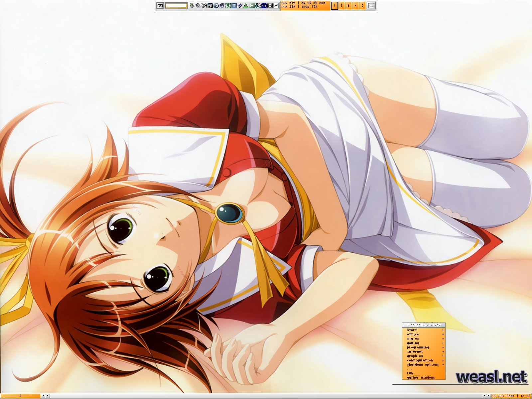The width and height of the screenshot is (532, 399).
Task: Launch the round blue 'a' icon
Action: pyautogui.click(x=216, y=6)
